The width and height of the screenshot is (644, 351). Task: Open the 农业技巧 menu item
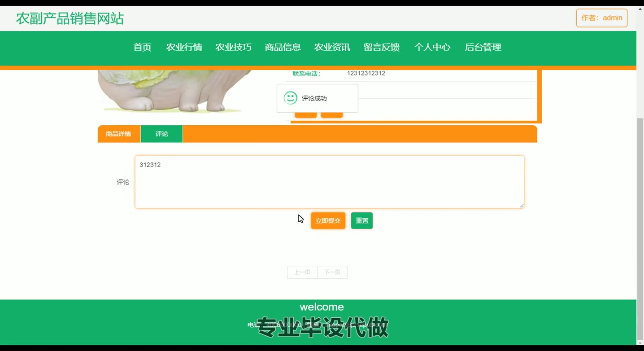point(233,47)
